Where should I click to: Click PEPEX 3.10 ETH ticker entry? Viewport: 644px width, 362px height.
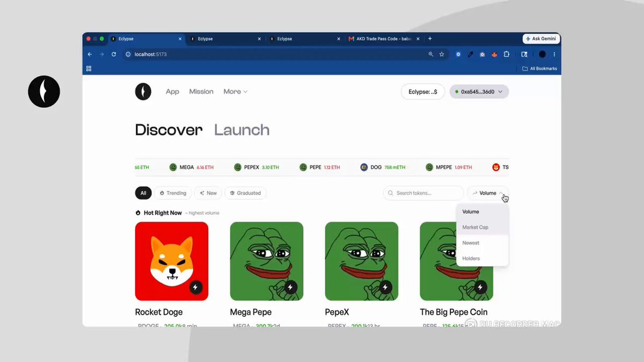[x=257, y=167]
